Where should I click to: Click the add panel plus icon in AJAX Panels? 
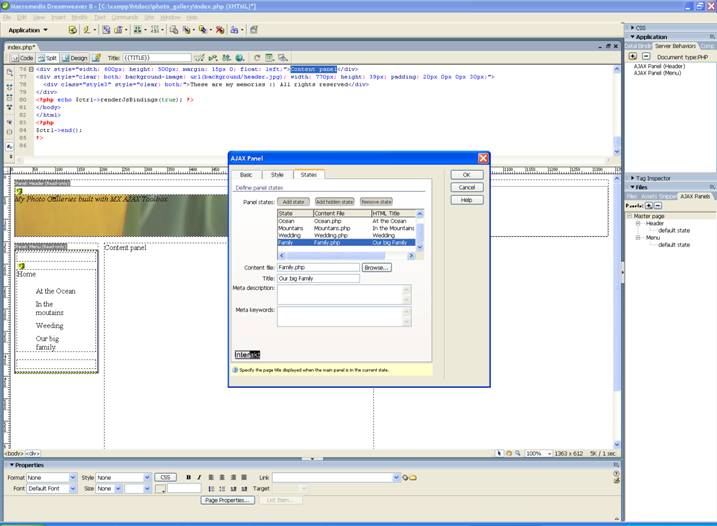(649, 206)
